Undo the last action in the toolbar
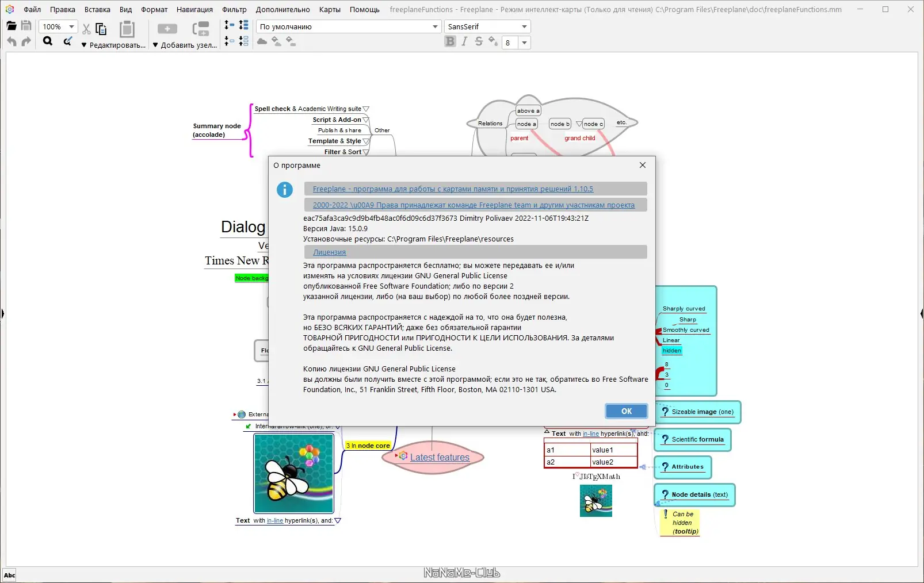The width and height of the screenshot is (924, 583). pos(12,42)
